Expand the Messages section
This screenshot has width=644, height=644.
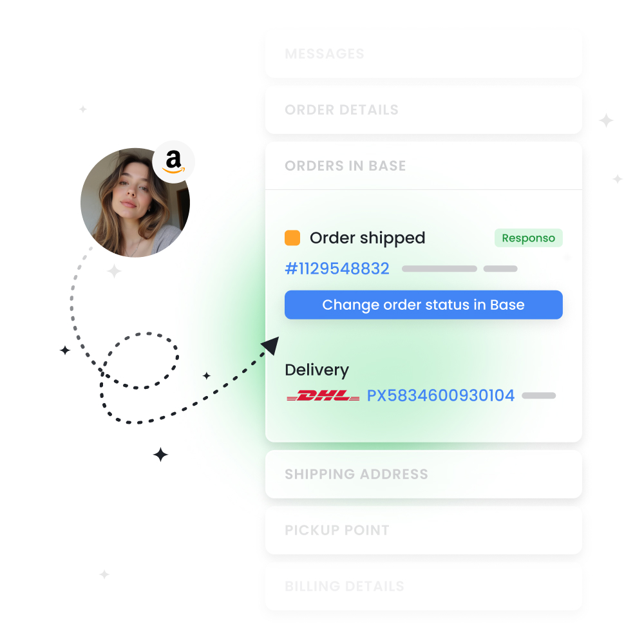pyautogui.click(x=424, y=54)
